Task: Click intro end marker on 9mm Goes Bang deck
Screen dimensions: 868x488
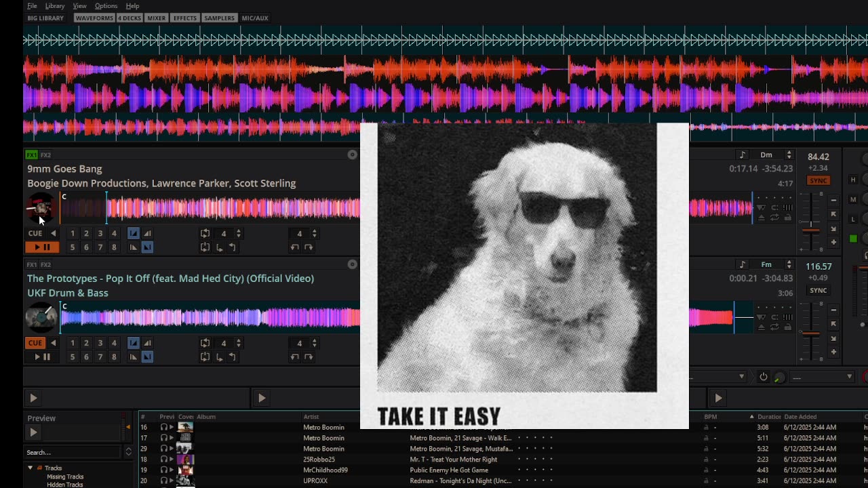Action: (147, 233)
